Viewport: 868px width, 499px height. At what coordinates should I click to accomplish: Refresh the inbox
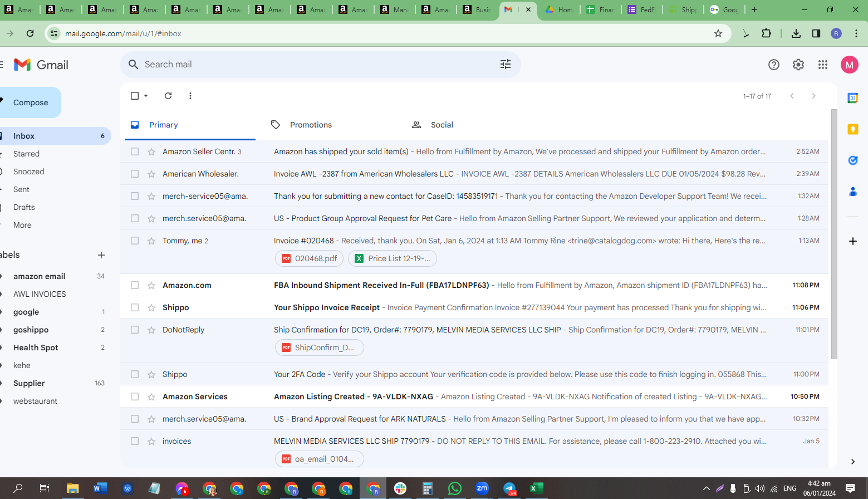click(168, 96)
